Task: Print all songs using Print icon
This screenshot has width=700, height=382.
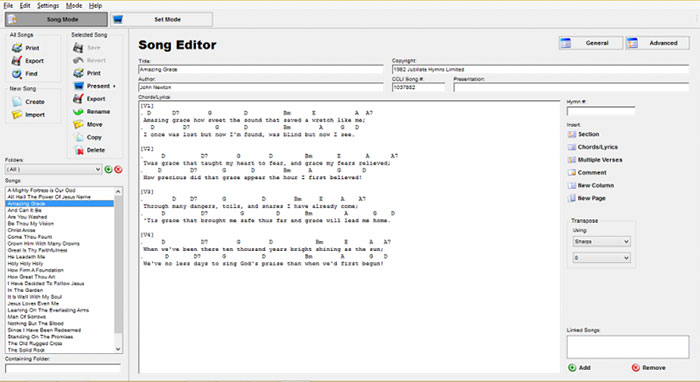Action: (26, 48)
